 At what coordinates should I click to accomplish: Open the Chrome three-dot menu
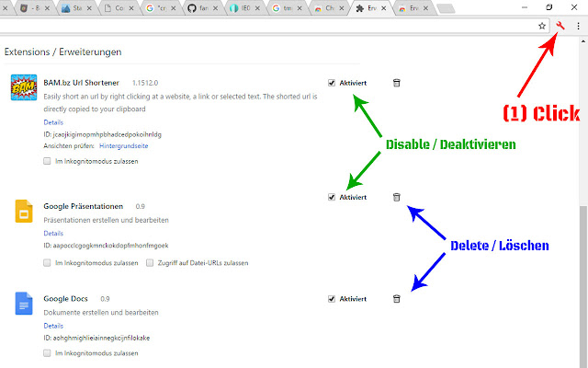click(x=578, y=26)
